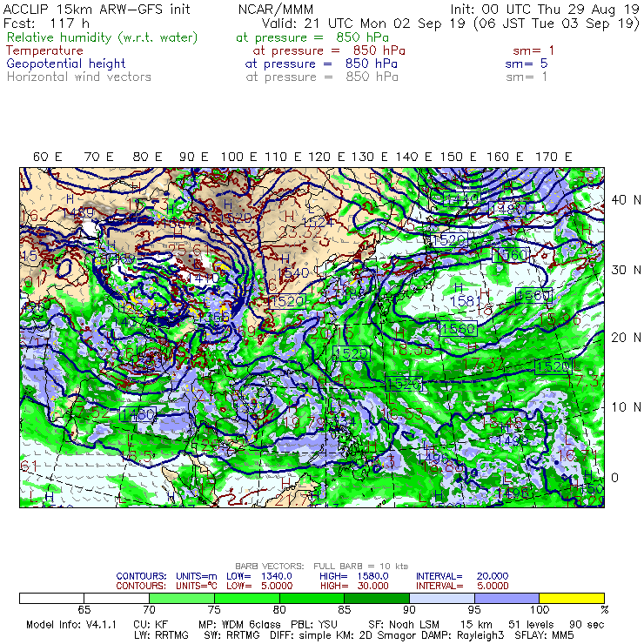This screenshot has height=644, width=644.
Task: Click the 'Model Info: V4.1.1' text
Action: coord(71,625)
